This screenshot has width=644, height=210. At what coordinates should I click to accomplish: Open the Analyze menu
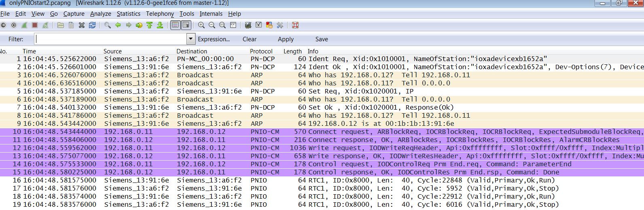point(101,14)
